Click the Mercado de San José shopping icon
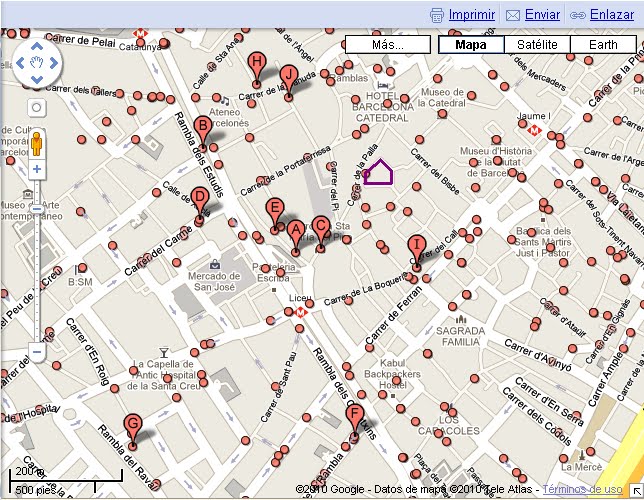Viewport: 644px width, 500px height. (214, 264)
